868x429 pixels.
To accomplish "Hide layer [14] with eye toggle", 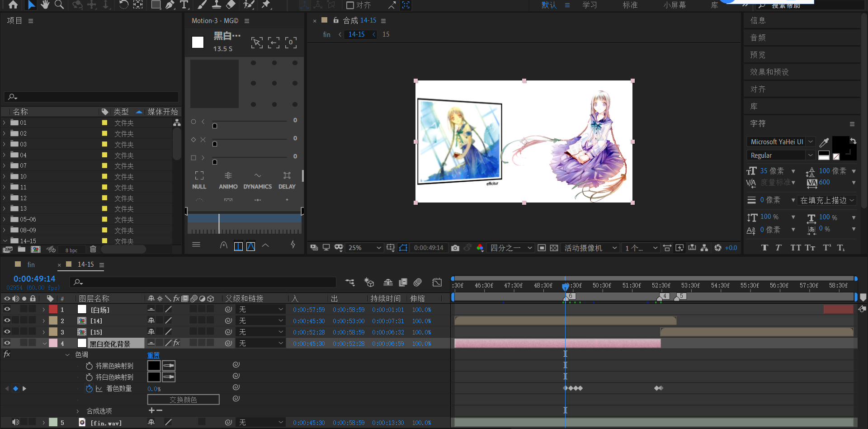I will pos(7,321).
